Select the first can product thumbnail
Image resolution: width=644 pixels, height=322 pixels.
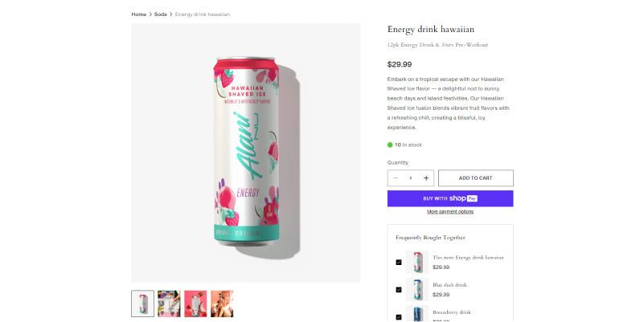point(142,303)
